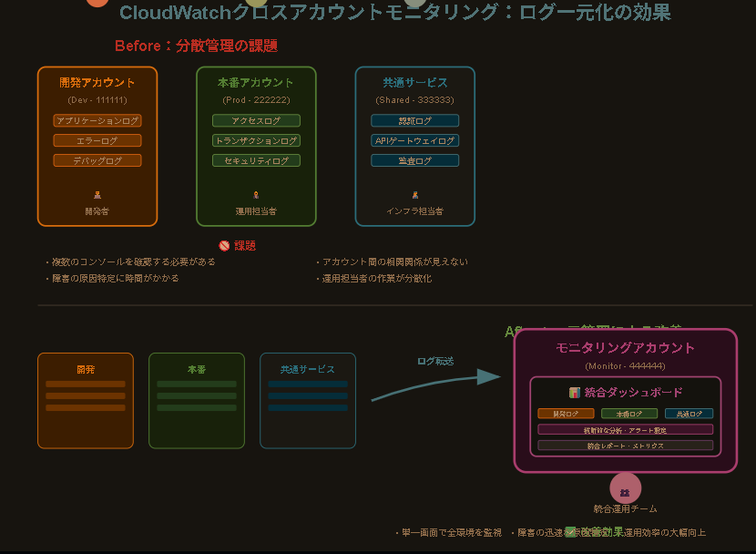Click the blue 共通ログ chip in dashboard

[x=689, y=414]
